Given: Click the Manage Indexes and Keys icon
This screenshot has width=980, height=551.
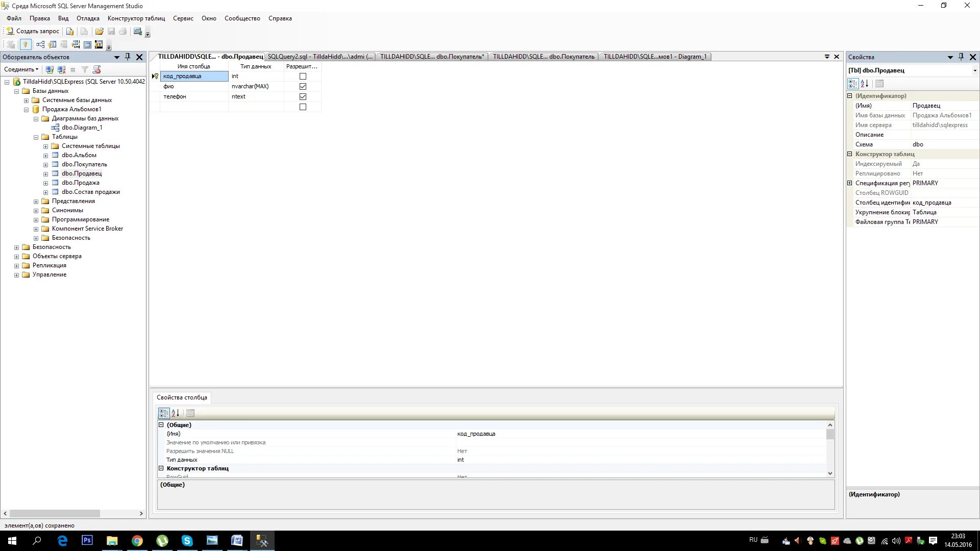Looking at the screenshot, I should coord(53,45).
